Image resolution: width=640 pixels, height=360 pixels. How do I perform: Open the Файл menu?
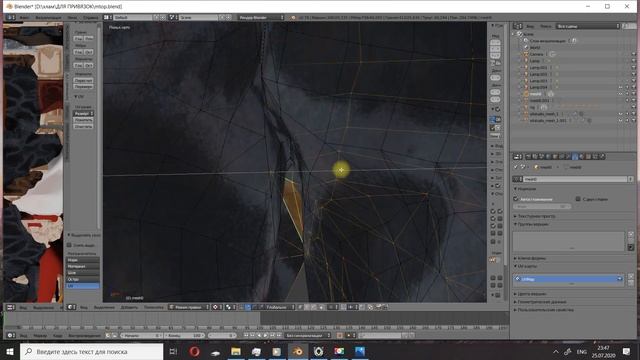tap(24, 18)
